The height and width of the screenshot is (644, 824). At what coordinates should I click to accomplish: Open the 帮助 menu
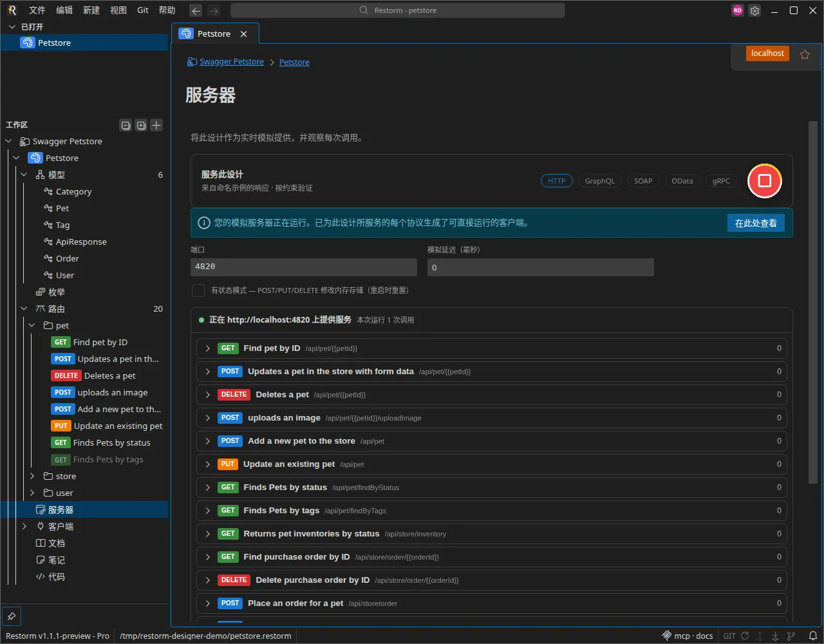pyautogui.click(x=167, y=10)
